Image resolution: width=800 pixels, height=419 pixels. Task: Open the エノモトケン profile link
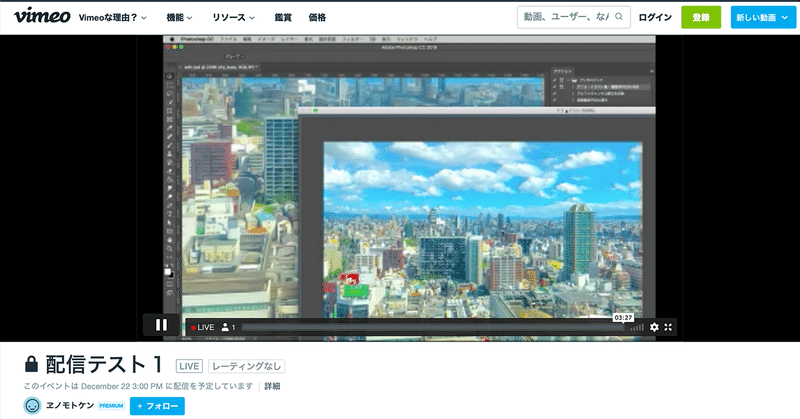click(70, 405)
